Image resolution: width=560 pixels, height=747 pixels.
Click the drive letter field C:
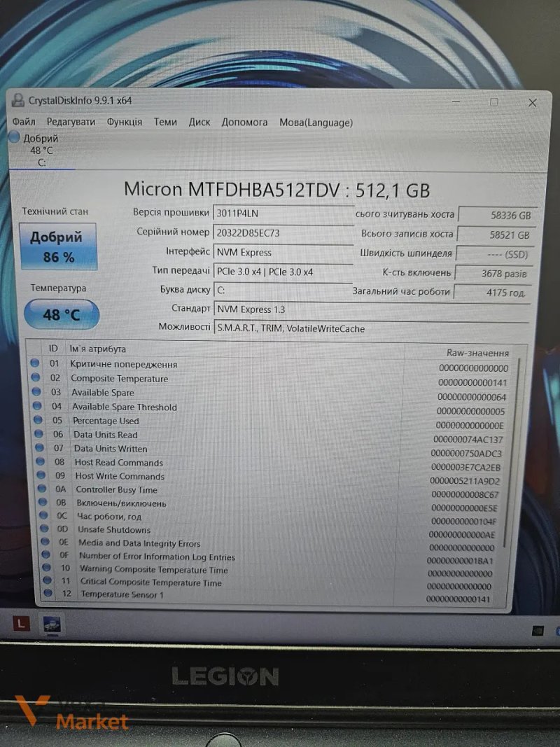[283, 290]
